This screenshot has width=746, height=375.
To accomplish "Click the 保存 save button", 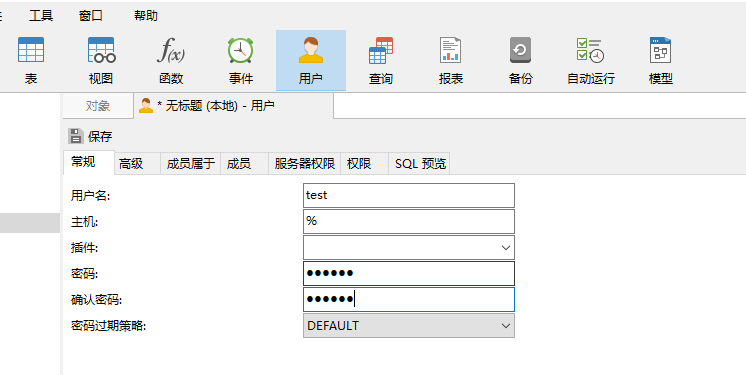I will pyautogui.click(x=90, y=137).
